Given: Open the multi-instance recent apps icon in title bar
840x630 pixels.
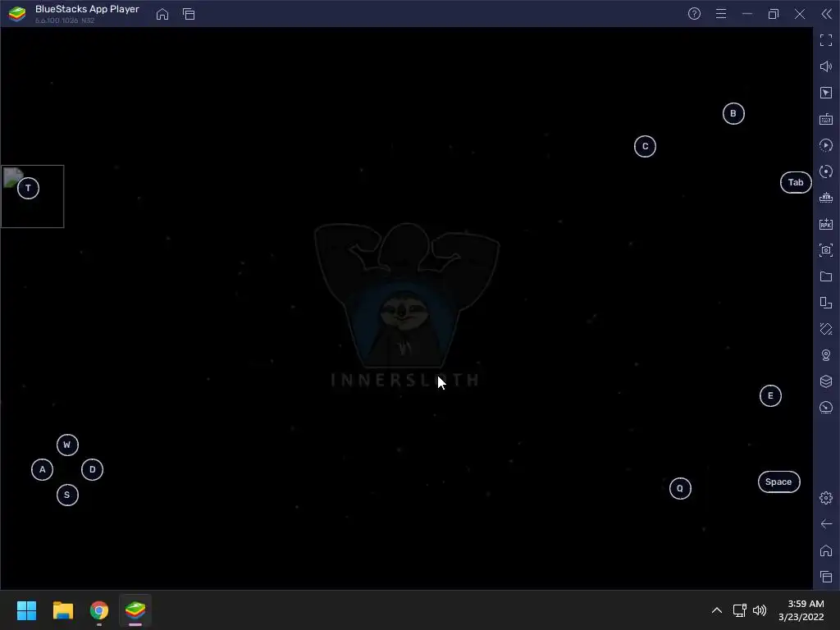Looking at the screenshot, I should click(189, 14).
